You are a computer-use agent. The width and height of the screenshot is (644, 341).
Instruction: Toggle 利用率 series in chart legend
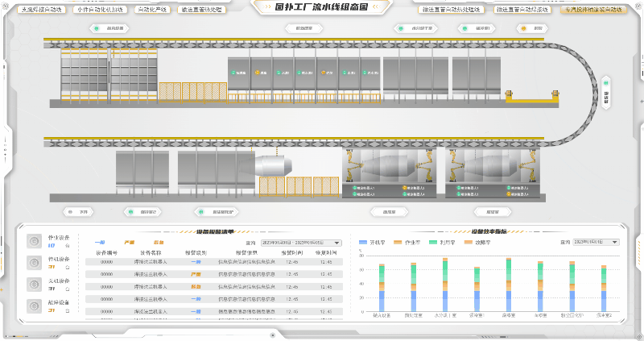(x=442, y=243)
